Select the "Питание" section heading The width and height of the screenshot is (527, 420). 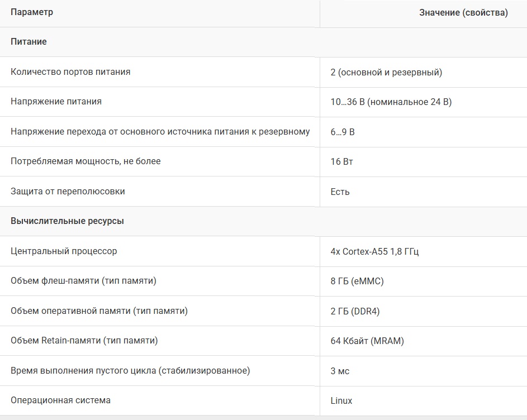click(x=29, y=42)
